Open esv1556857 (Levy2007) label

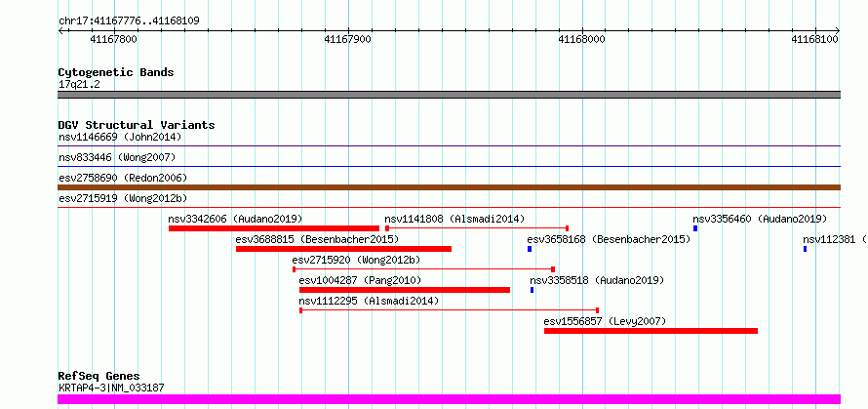605,321
